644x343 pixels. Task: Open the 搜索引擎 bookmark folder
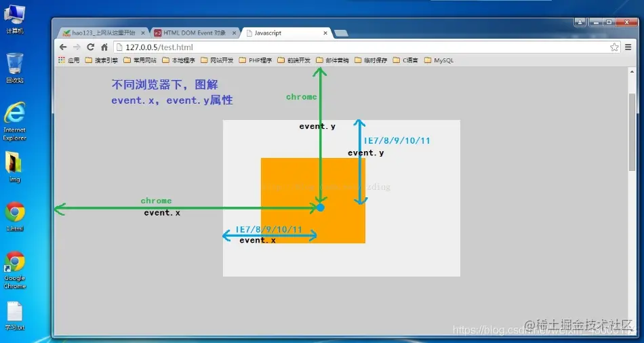pyautogui.click(x=102, y=60)
